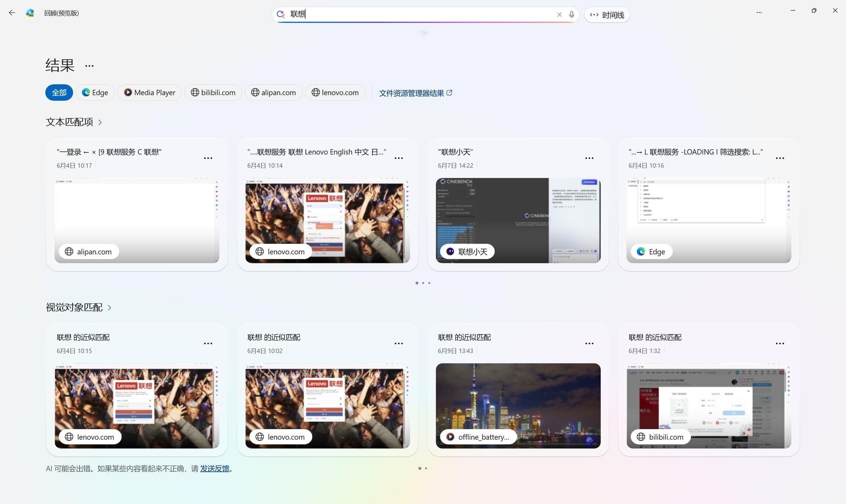
Task: Expand the 视觉对象匹配 section chevron
Action: 110,308
